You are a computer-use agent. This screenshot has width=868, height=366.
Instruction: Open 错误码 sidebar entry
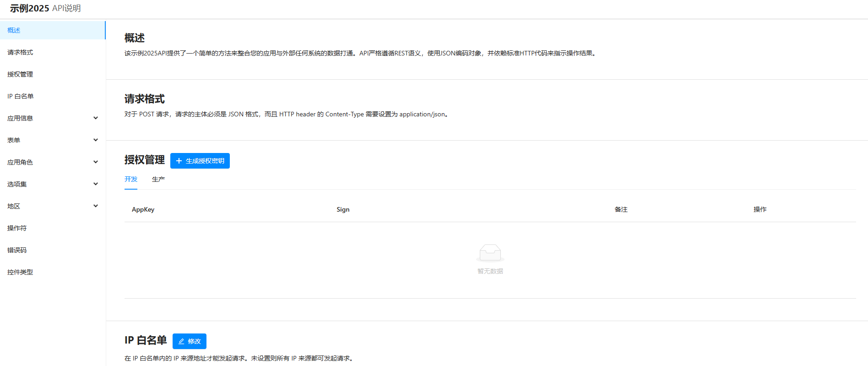click(x=17, y=250)
